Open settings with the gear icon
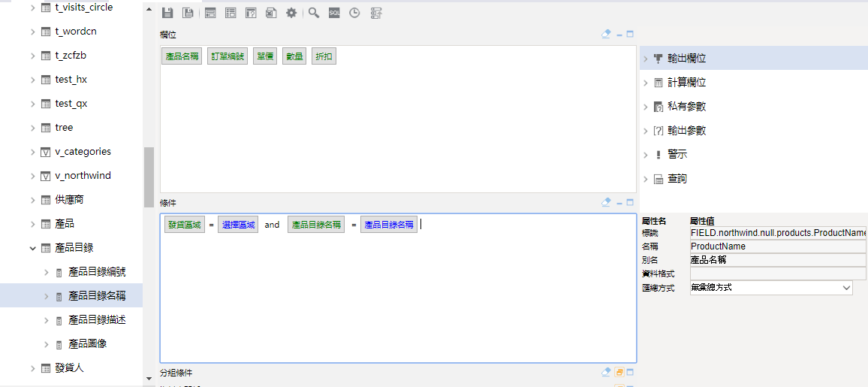The image size is (868, 387). point(291,13)
